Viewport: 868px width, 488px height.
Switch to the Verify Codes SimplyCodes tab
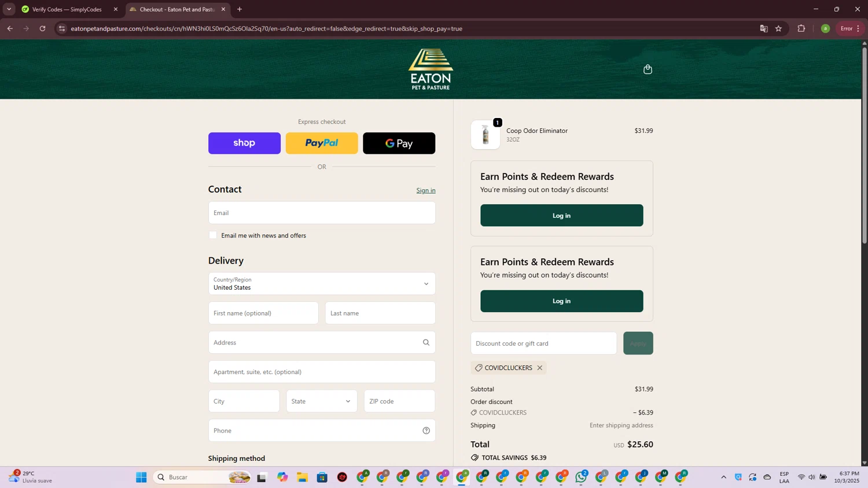(x=67, y=9)
